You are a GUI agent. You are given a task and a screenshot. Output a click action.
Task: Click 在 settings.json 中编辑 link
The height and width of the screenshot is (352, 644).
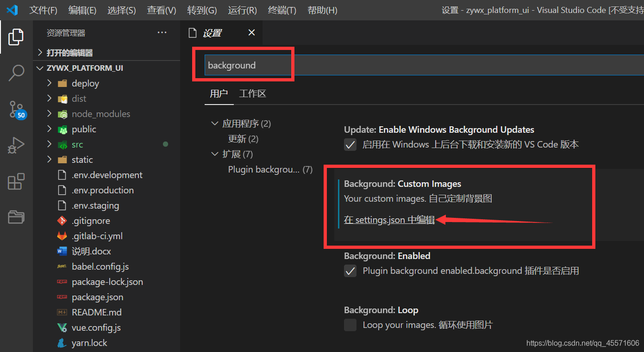click(389, 220)
